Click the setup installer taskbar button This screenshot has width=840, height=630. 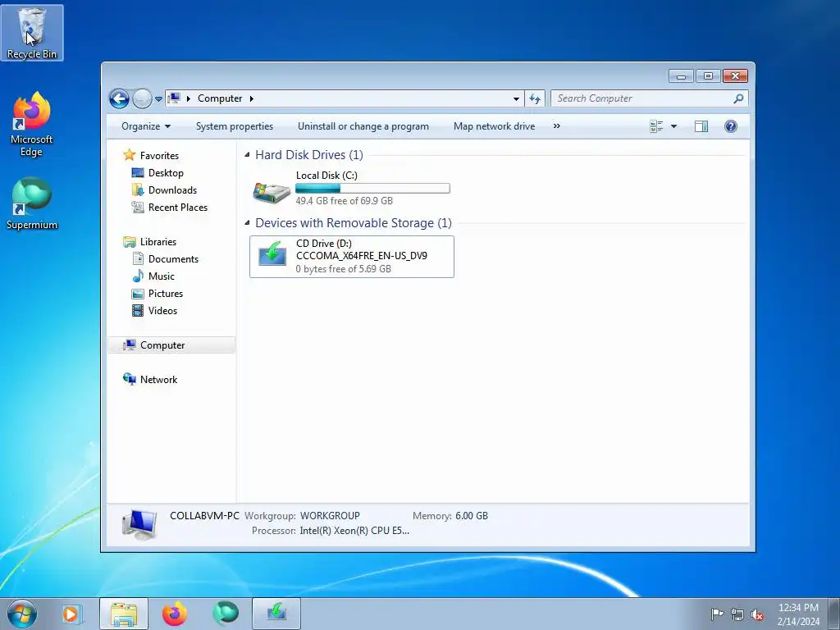276,614
